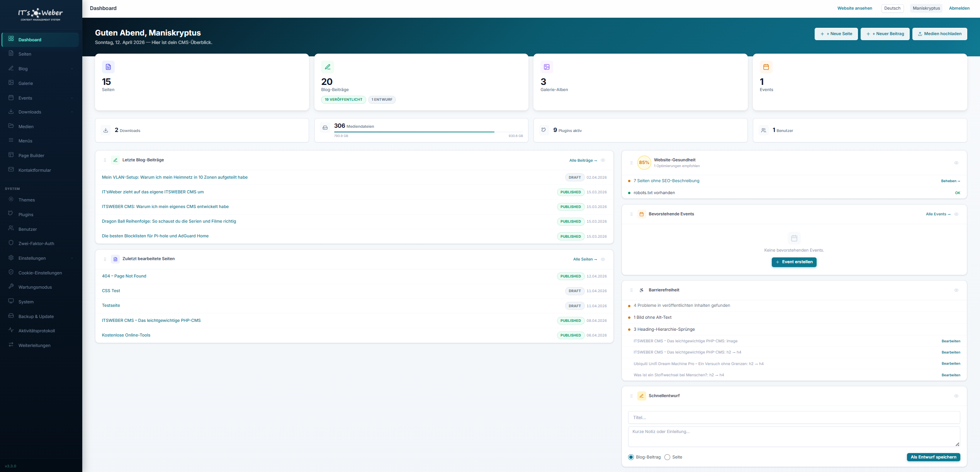Select Seiten in the sidebar navigation

click(x=25, y=54)
